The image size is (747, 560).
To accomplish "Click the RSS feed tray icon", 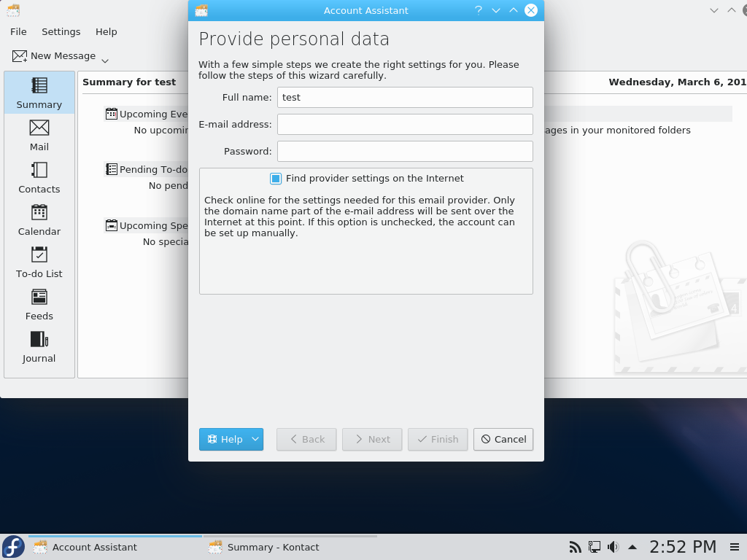I will 575,547.
